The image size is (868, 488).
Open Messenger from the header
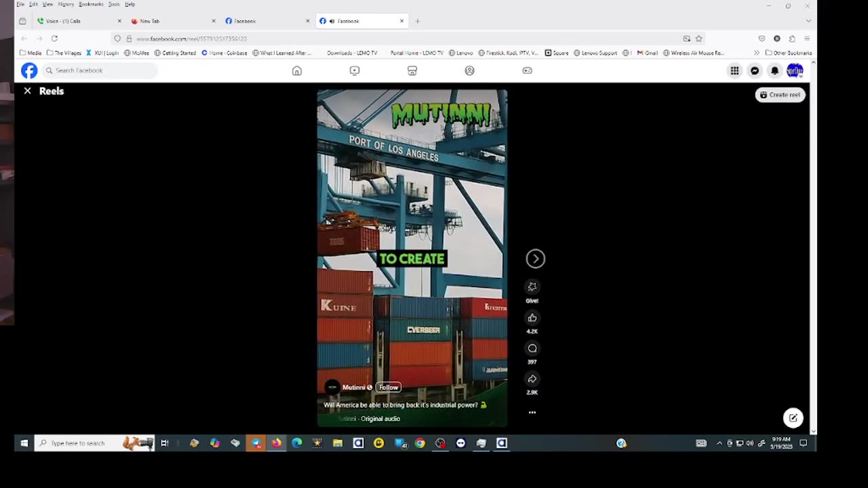(754, 70)
